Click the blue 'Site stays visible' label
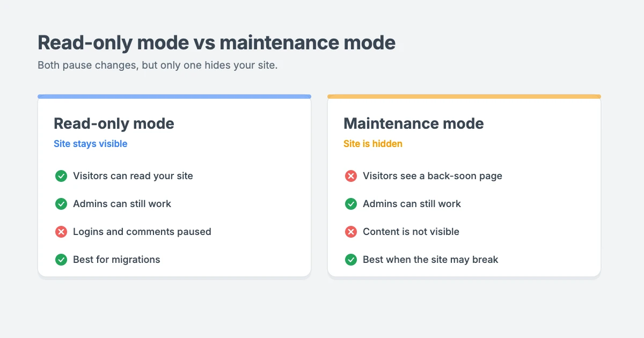 pyautogui.click(x=91, y=144)
